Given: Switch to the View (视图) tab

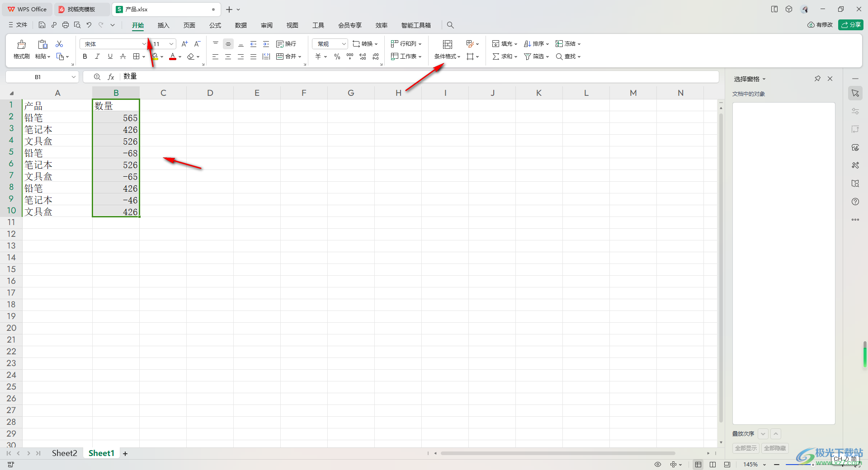Looking at the screenshot, I should (x=292, y=25).
